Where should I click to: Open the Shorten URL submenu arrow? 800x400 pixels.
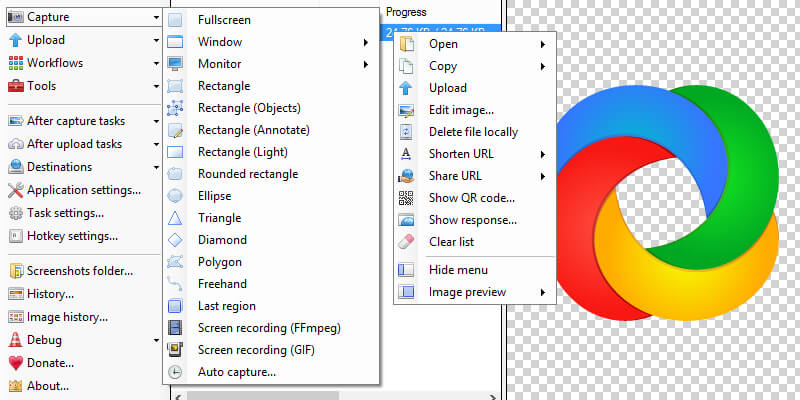coord(542,154)
